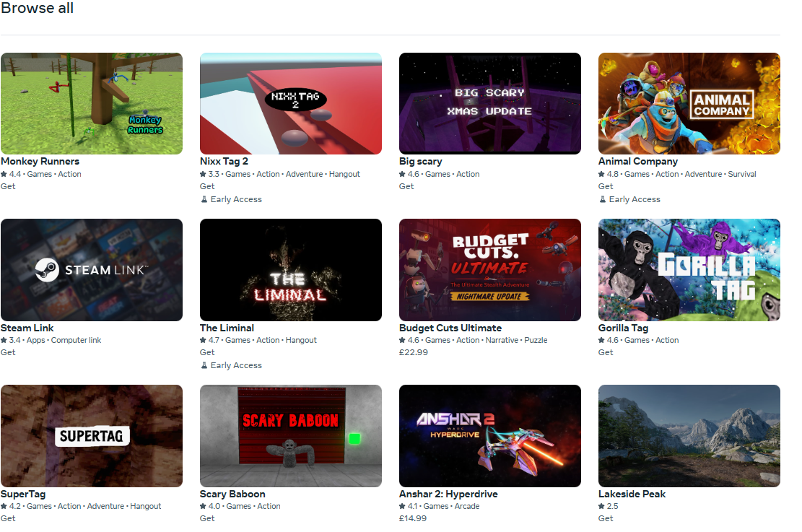Get the Steam Link app
Viewport: 802px width, 532px height.
pos(8,352)
